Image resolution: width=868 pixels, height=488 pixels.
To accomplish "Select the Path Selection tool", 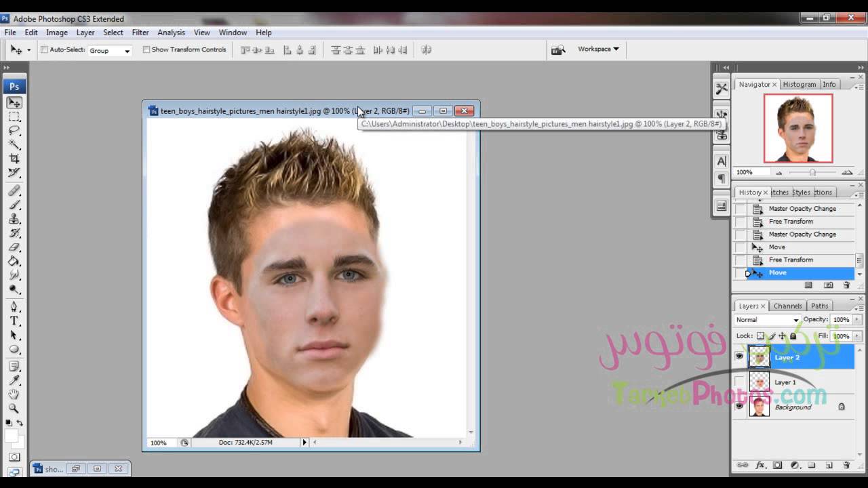I will (x=14, y=335).
